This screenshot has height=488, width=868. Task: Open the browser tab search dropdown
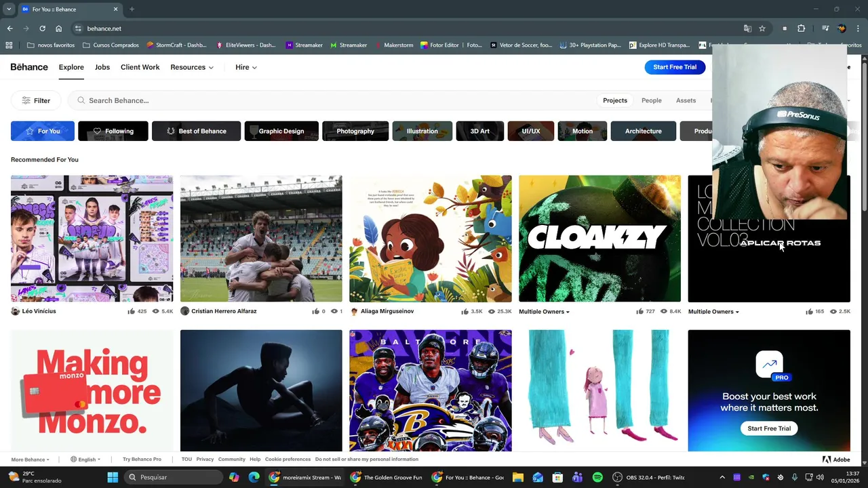coord(9,9)
